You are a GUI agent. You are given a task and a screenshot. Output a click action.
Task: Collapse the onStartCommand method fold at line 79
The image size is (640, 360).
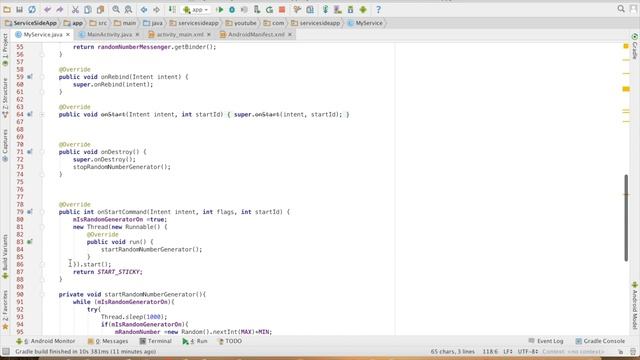tap(42, 212)
